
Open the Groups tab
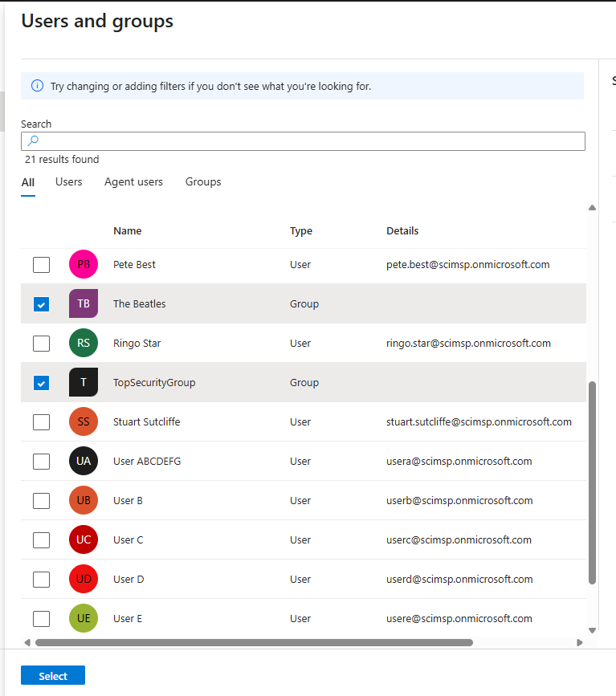tap(203, 182)
